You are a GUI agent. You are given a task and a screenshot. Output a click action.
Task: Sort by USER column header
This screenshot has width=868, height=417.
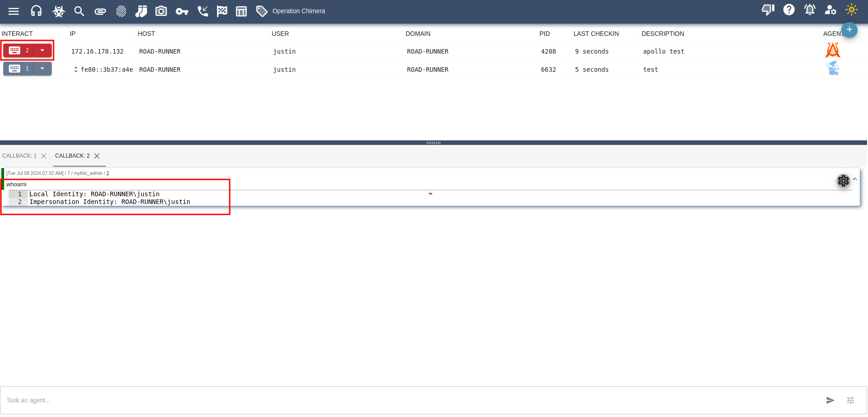(x=280, y=34)
